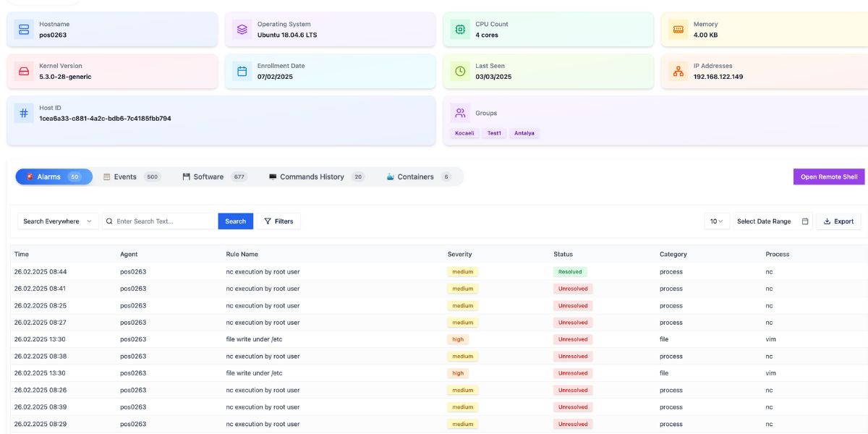Image resolution: width=868 pixels, height=434 pixels.
Task: Open the Filters button
Action: point(278,221)
